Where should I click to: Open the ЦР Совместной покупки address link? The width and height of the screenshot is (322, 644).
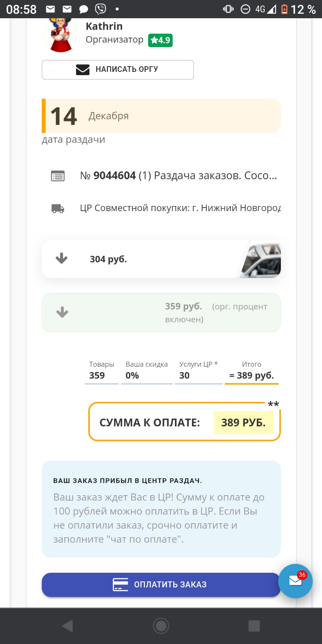pyautogui.click(x=180, y=208)
